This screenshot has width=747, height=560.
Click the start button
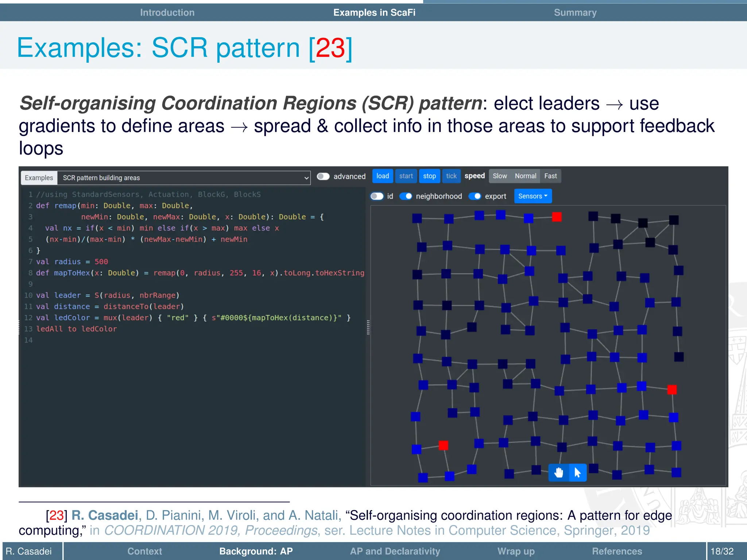click(406, 176)
